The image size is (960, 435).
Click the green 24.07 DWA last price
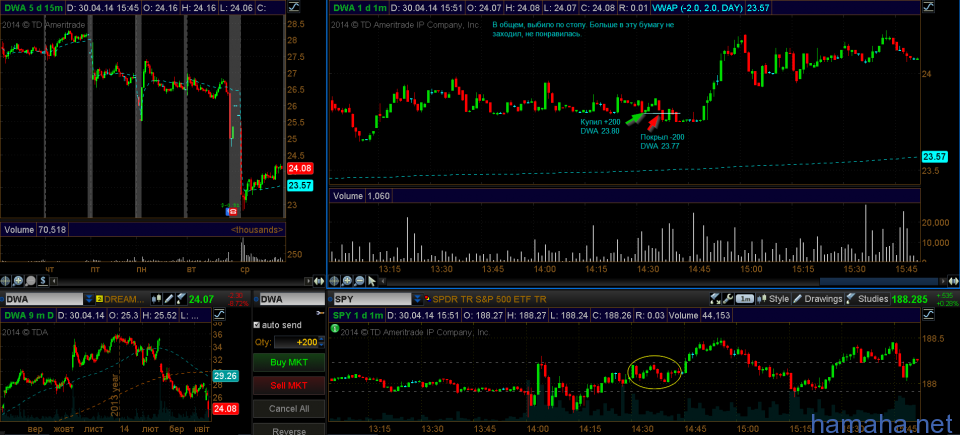201,299
